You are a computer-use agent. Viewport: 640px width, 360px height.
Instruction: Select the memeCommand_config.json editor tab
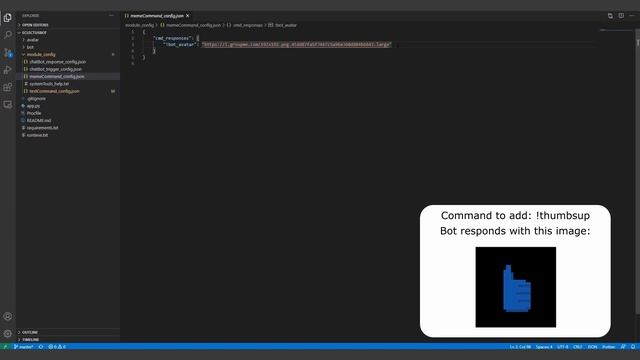tap(157, 16)
